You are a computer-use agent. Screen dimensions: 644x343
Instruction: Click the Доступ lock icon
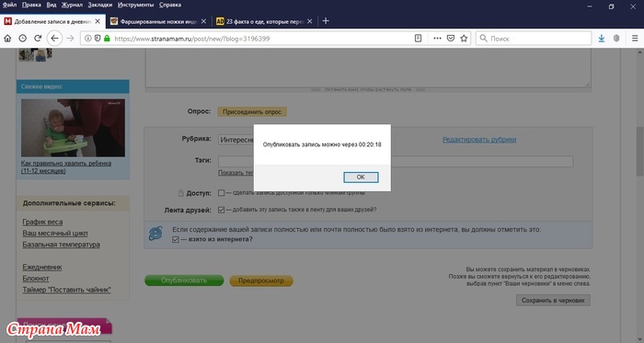click(180, 192)
